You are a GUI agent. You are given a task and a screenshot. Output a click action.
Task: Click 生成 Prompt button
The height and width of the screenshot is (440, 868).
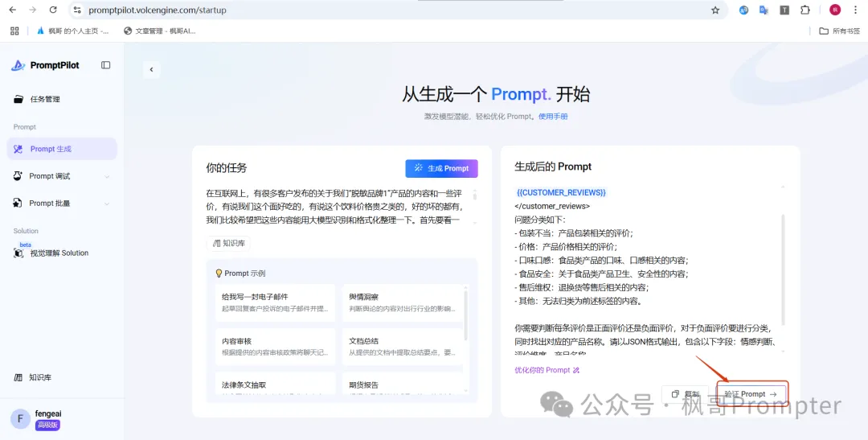click(x=441, y=168)
